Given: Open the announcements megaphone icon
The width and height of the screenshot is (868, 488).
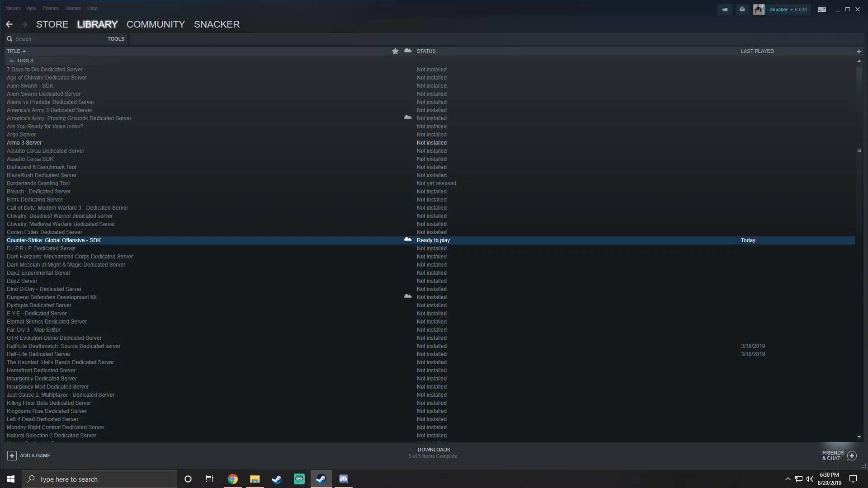Looking at the screenshot, I should [725, 9].
